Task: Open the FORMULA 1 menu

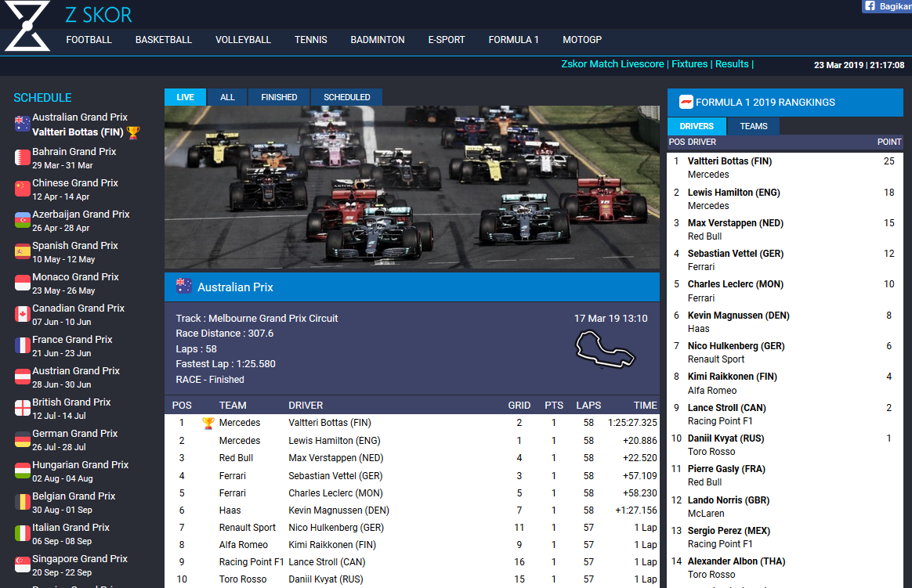Action: [513, 40]
